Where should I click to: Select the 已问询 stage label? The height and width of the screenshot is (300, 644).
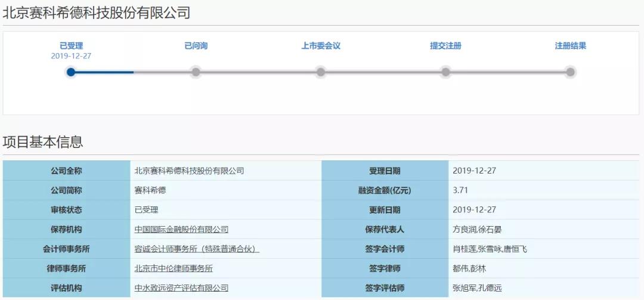click(x=196, y=46)
